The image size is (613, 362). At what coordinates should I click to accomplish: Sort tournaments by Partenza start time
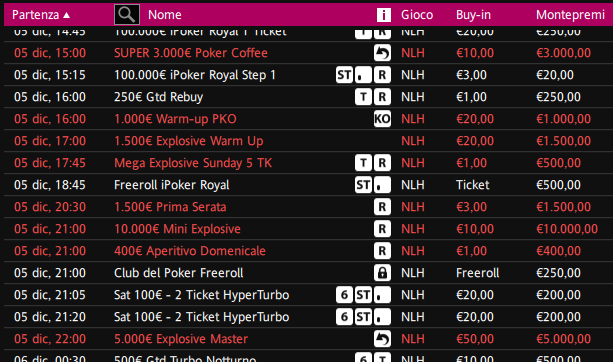pos(41,15)
